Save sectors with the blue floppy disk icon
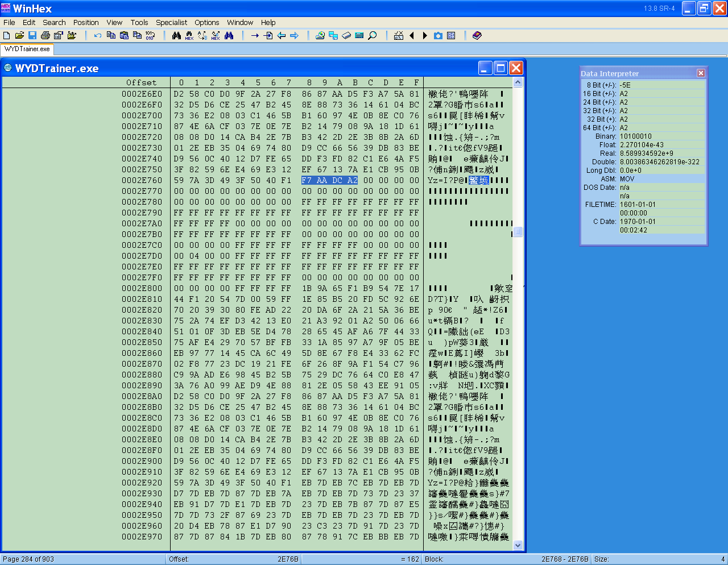Image resolution: width=728 pixels, height=565 pixels. 32,35
